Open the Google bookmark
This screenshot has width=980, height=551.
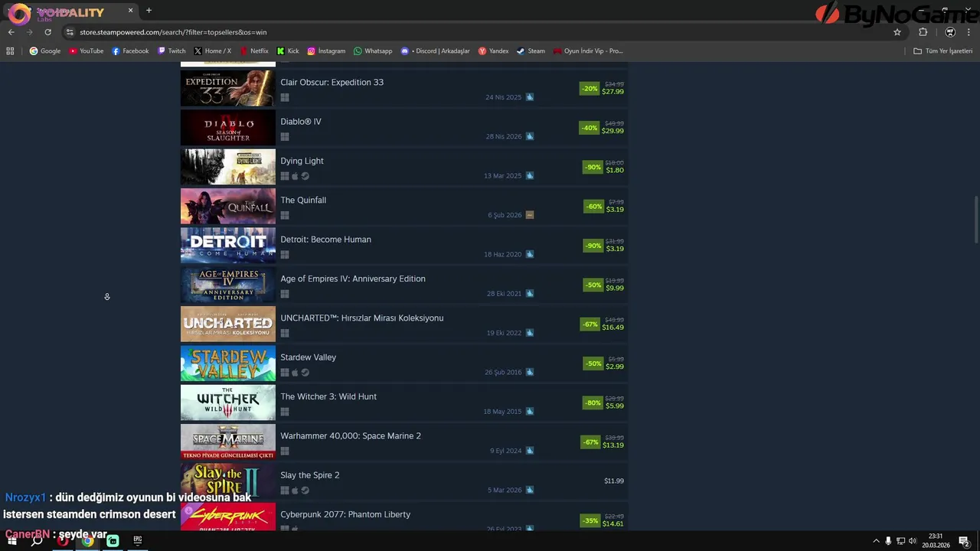(x=45, y=51)
